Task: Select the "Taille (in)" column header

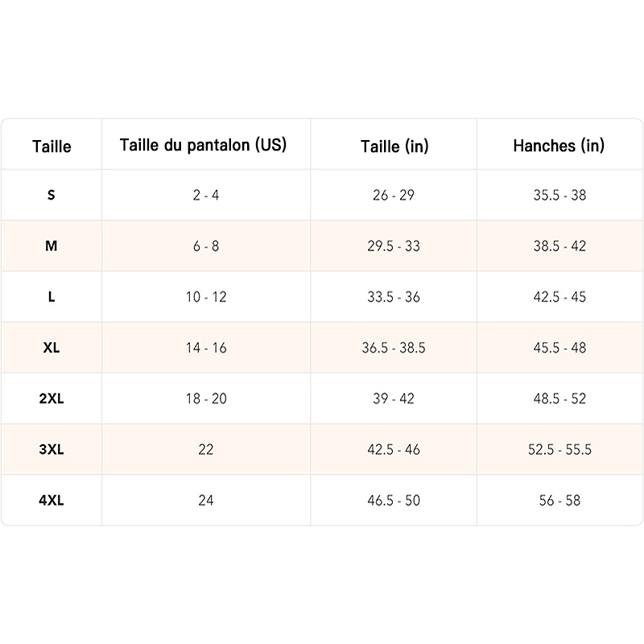Action: pyautogui.click(x=394, y=147)
